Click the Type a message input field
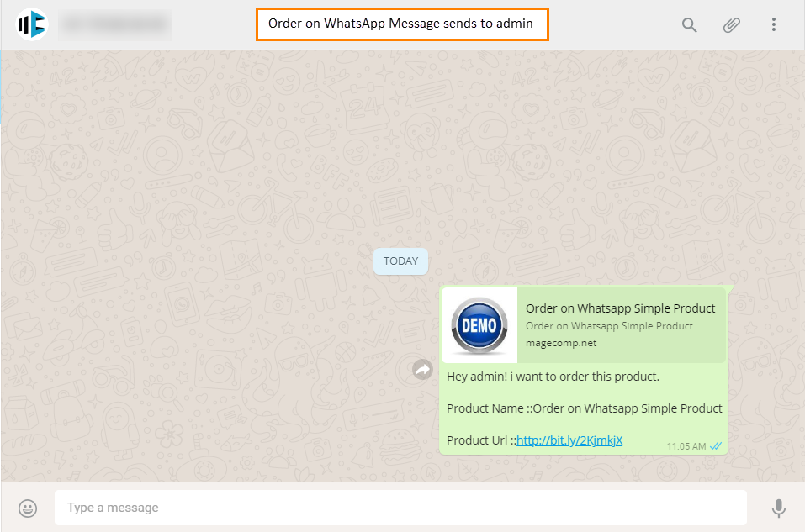The image size is (805, 532). coord(400,508)
